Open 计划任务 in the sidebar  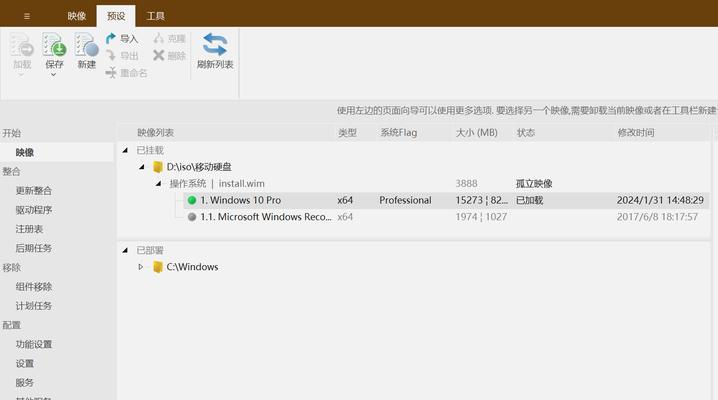[33, 306]
